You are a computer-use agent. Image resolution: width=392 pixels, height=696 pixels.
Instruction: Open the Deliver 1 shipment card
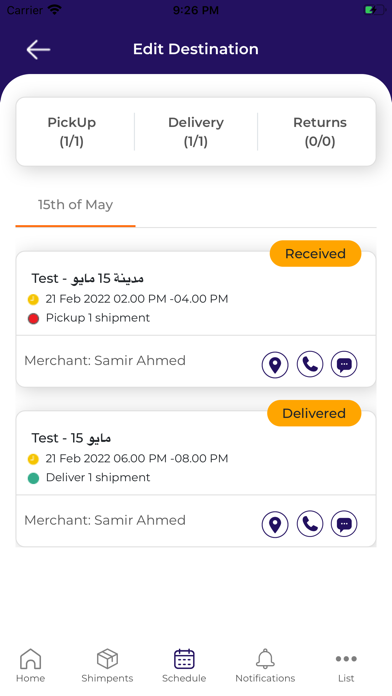pos(196,478)
